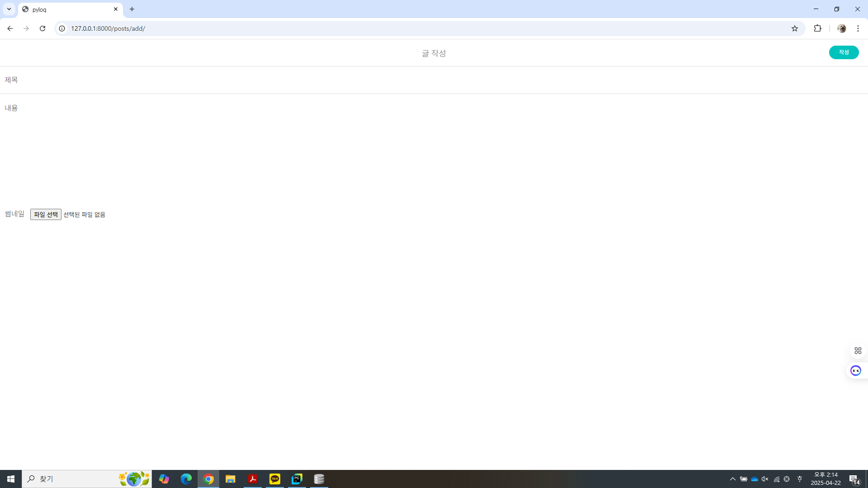The width and height of the screenshot is (868, 488).
Task: Open PyCharm from the taskbar
Action: (297, 479)
